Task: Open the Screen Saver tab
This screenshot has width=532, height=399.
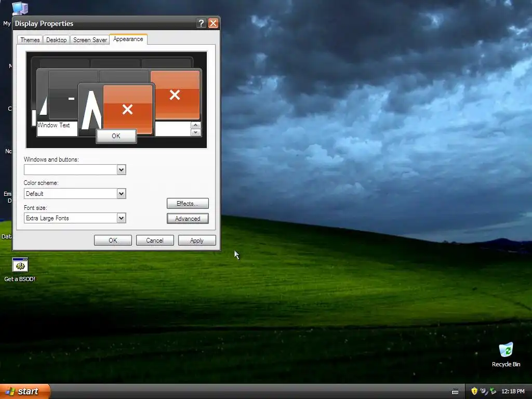Action: tap(90, 39)
